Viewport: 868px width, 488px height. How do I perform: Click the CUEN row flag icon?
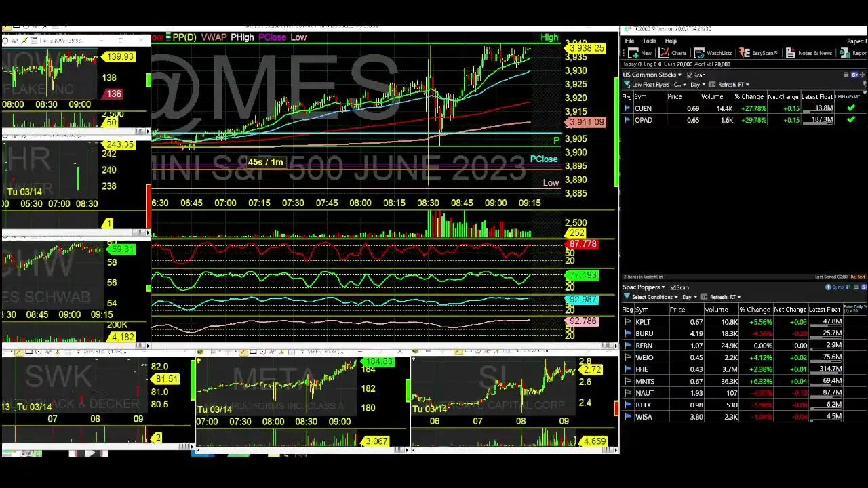[x=627, y=108]
